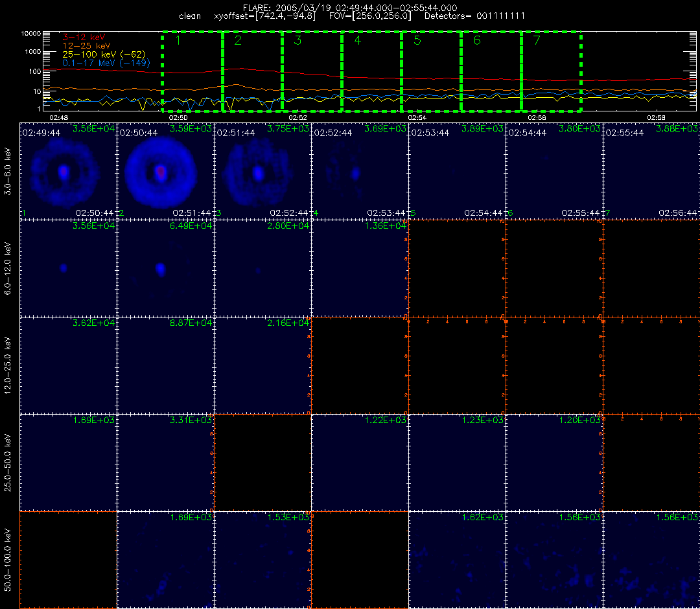The height and width of the screenshot is (609, 700).
Task: Click the 2.80E+04 peak value
Action: tap(288, 225)
